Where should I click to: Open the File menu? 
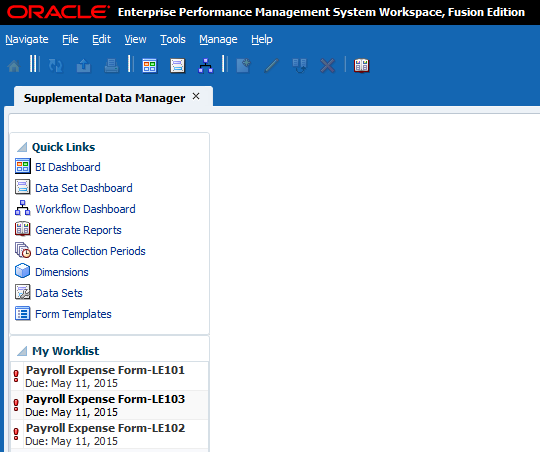70,39
